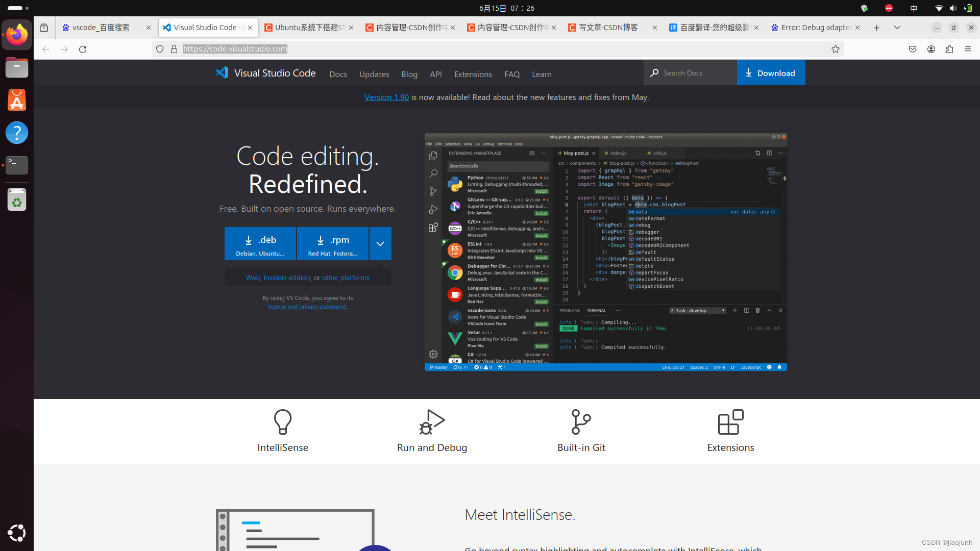Screen dimensions: 980x551
Task: Click the blue Download button
Action: click(771, 72)
